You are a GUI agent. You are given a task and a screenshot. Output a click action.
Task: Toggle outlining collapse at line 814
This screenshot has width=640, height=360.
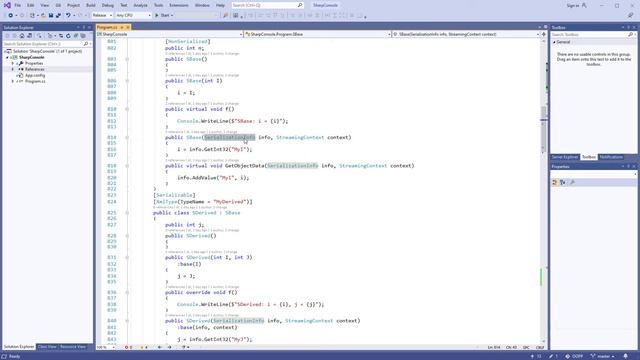click(x=127, y=138)
